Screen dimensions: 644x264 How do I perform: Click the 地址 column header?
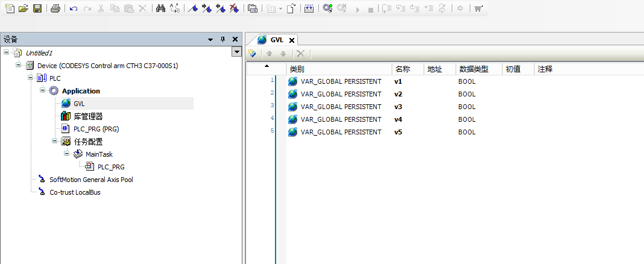440,69
